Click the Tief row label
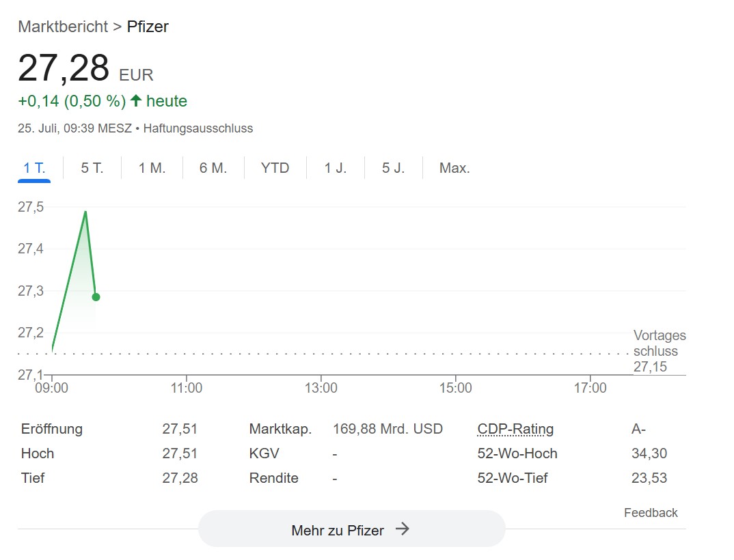 [33, 478]
